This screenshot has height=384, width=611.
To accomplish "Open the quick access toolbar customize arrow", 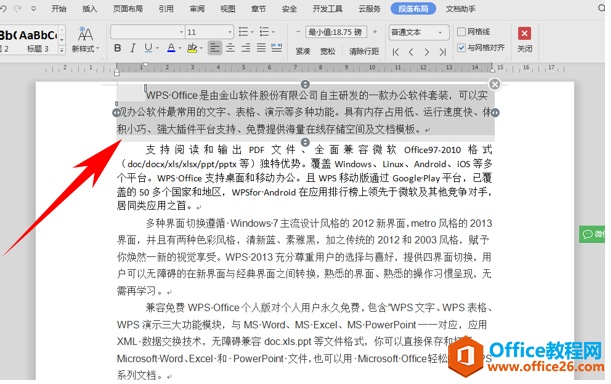I will click(x=34, y=8).
